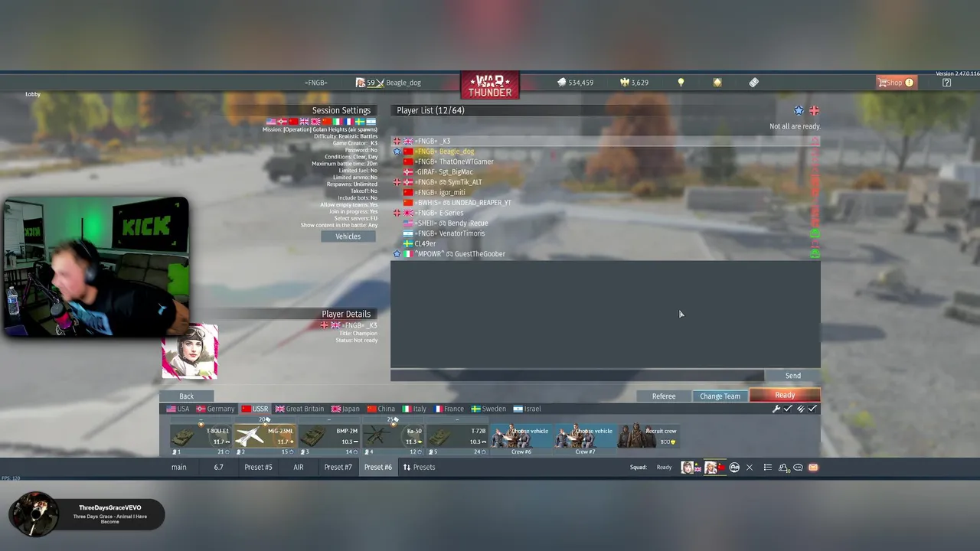Select the blue star team icon above player list
Image resolution: width=980 pixels, height=551 pixels.
[x=799, y=111]
